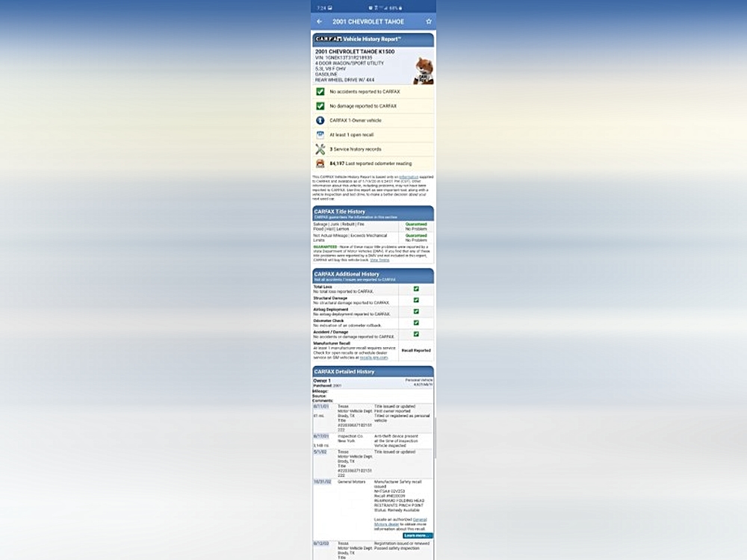The height and width of the screenshot is (560, 747).
Task: Tap the back arrow in the header
Action: coord(320,22)
